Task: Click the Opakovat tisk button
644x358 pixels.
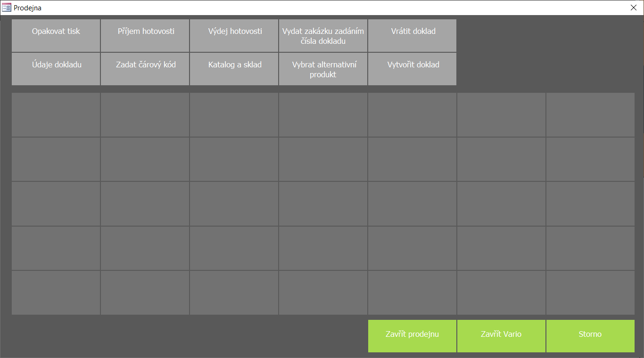Action: 56,35
